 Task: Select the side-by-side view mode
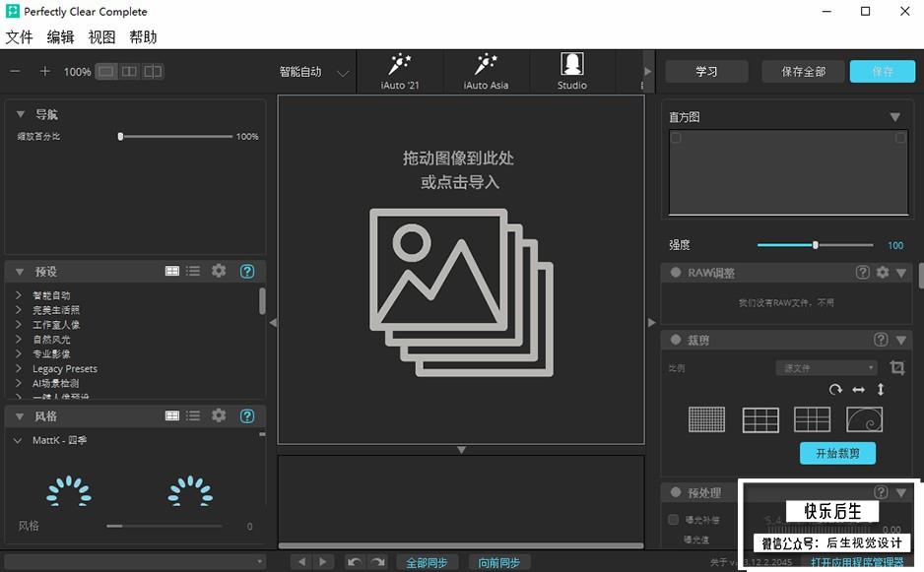(x=129, y=71)
